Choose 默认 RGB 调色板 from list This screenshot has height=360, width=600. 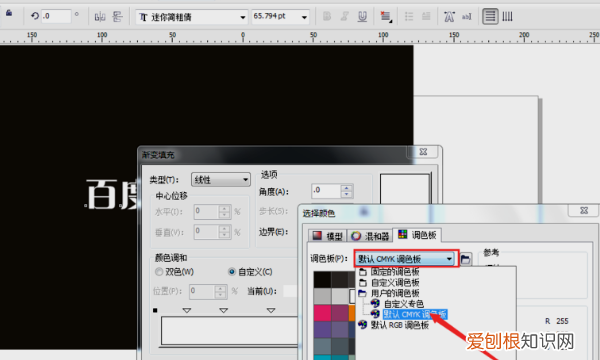(x=399, y=325)
